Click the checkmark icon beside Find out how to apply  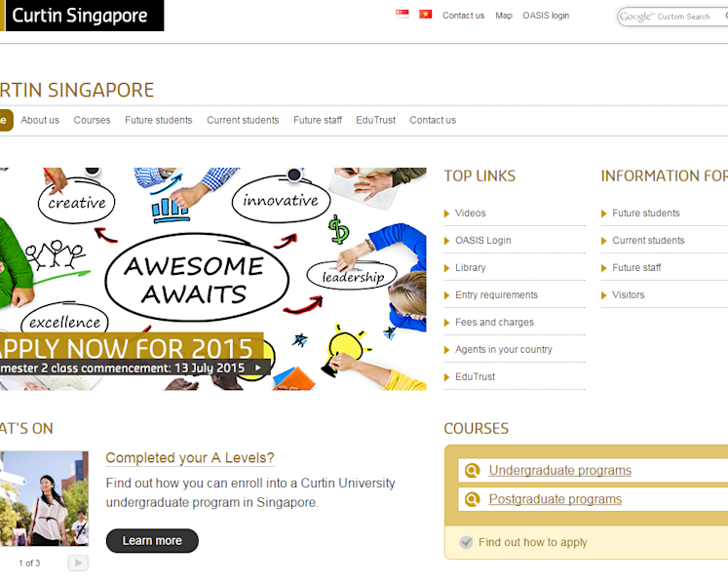point(466,542)
